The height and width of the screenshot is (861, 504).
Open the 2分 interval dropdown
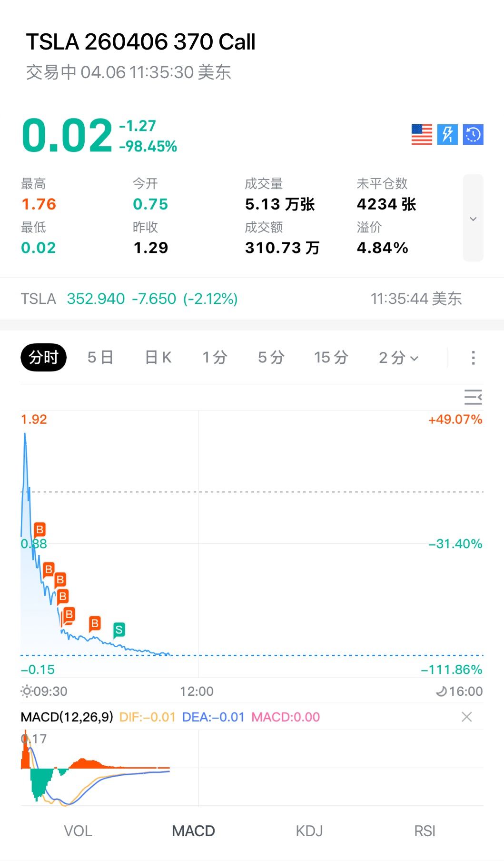[x=398, y=358]
